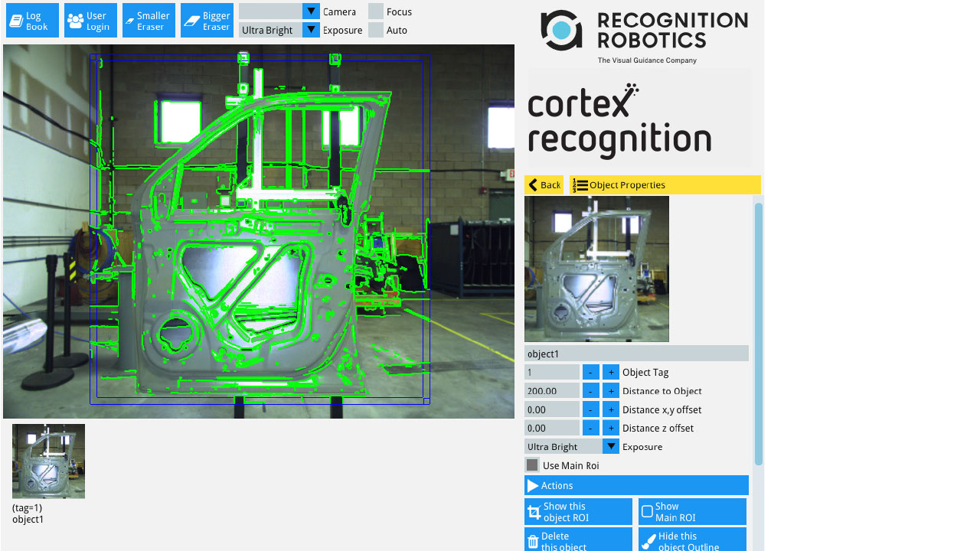Viewport: 980px width, 551px height.
Task: Click the Object Properties list icon
Action: point(580,184)
